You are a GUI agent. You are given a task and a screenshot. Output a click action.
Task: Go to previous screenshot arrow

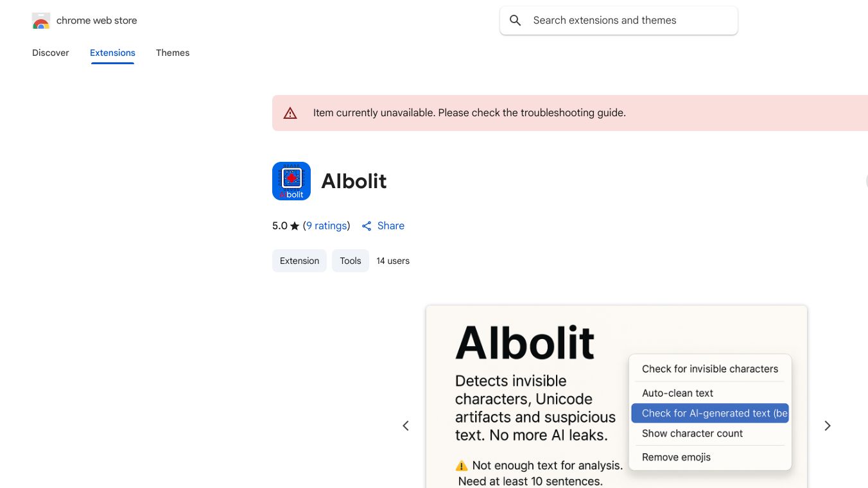[406, 426]
